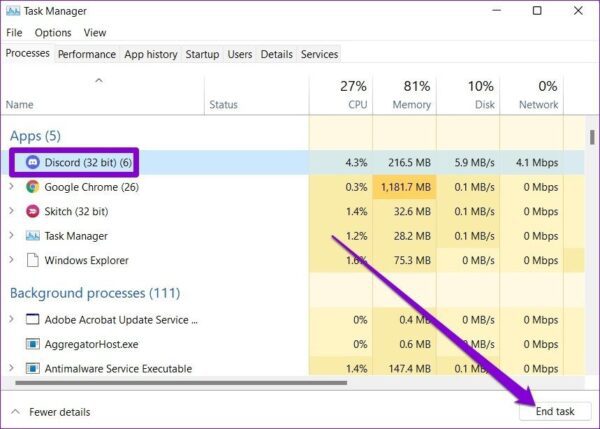
Task: Select the Discord app icon
Action: tap(33, 162)
